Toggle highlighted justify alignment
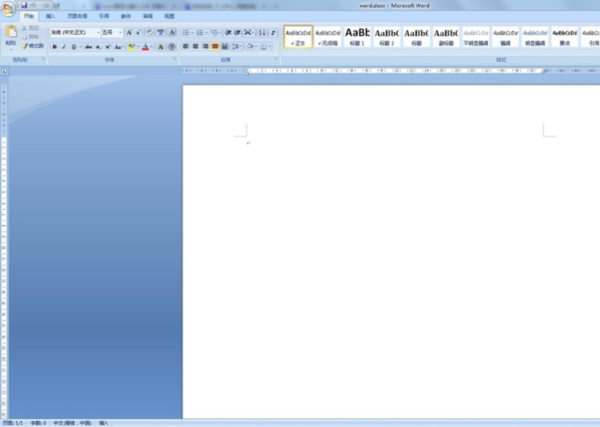Image resolution: width=600 pixels, height=427 pixels. 215,46
